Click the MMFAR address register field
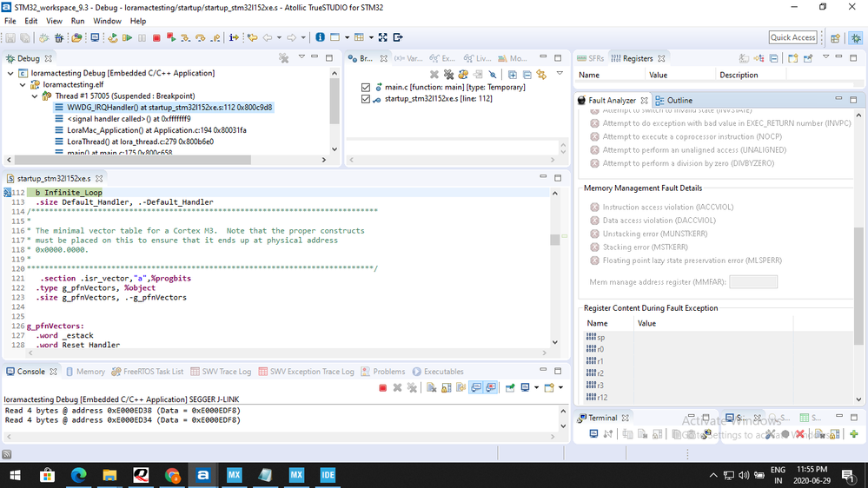Viewport: 868px width, 488px height. [x=752, y=281]
